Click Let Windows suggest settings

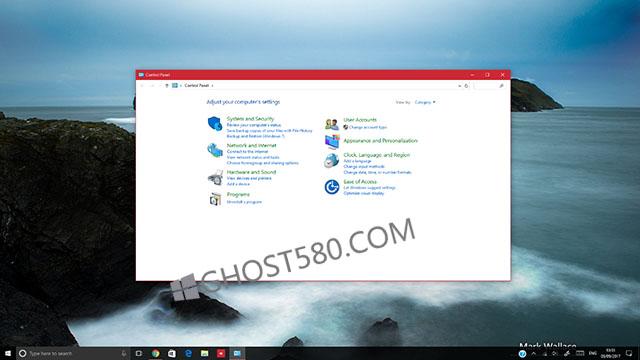370,188
